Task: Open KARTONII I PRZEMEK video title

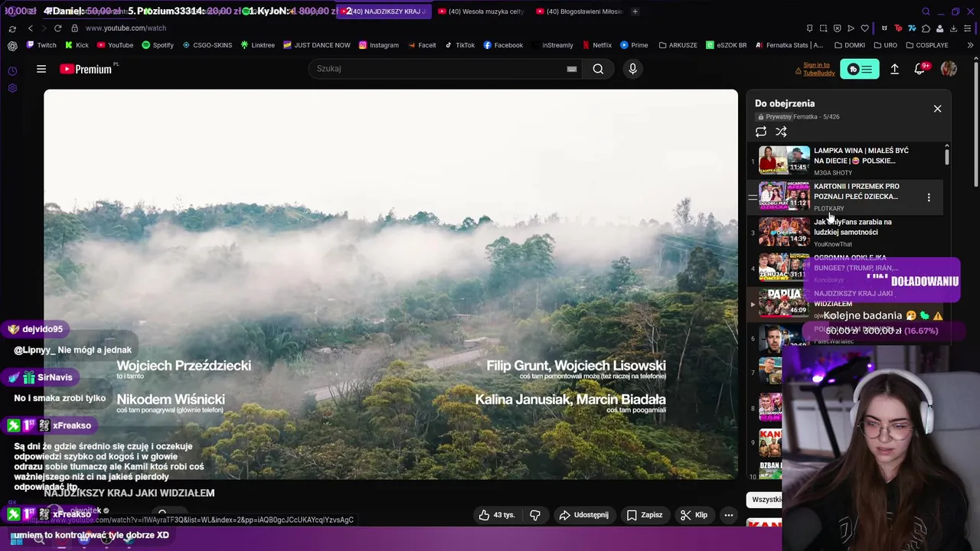Action: coord(857,191)
